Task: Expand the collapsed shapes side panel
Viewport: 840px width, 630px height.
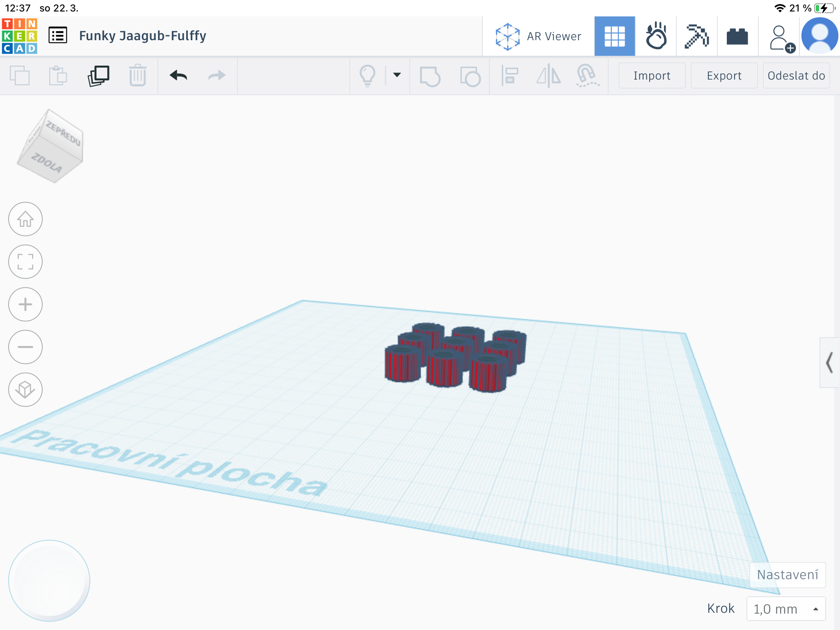Action: coord(829,363)
